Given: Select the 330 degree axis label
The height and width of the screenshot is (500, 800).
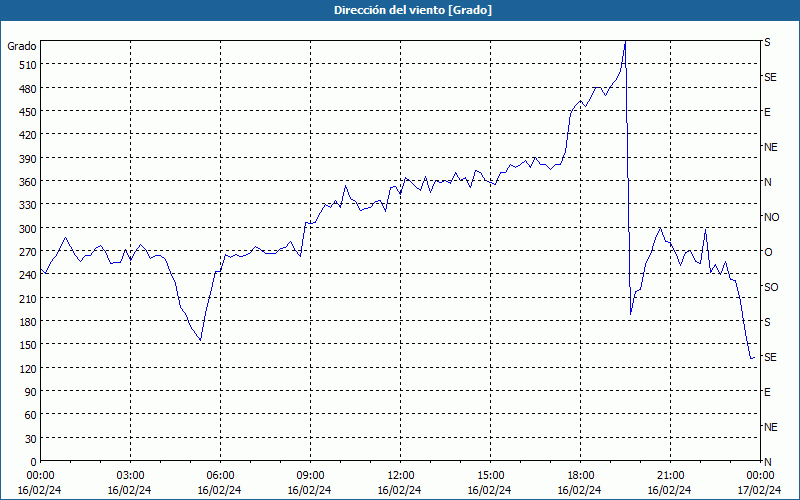Looking at the screenshot, I should [x=28, y=205].
